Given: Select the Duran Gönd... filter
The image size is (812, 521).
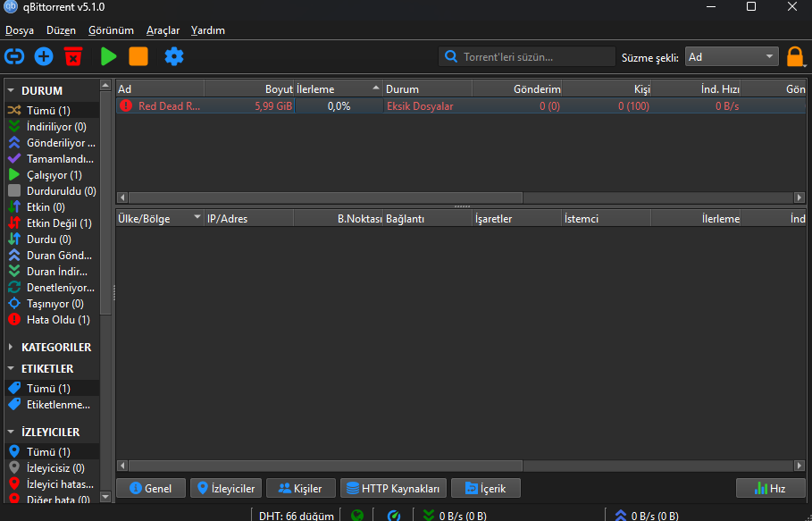Looking at the screenshot, I should [x=52, y=255].
